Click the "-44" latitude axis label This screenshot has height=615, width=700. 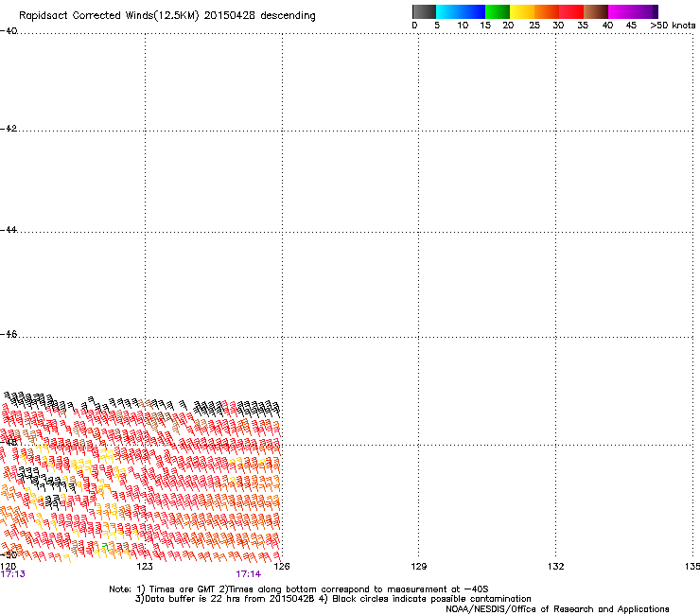pyautogui.click(x=9, y=230)
